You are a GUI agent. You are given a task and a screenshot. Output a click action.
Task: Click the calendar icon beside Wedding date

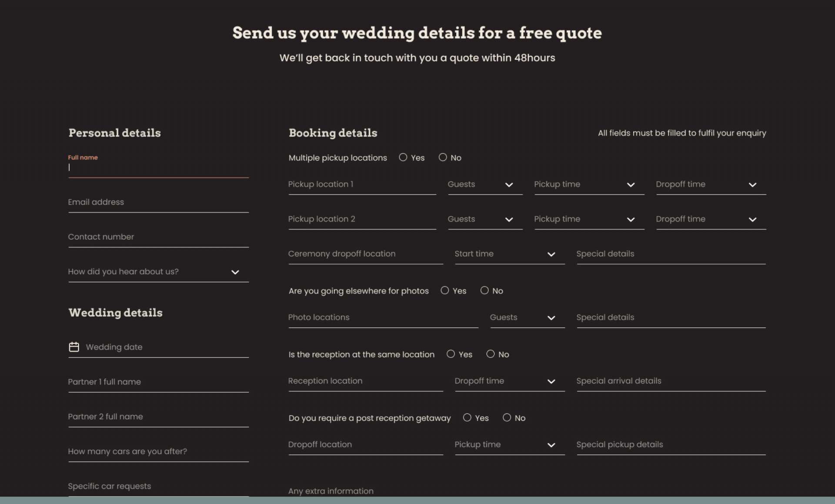74,347
